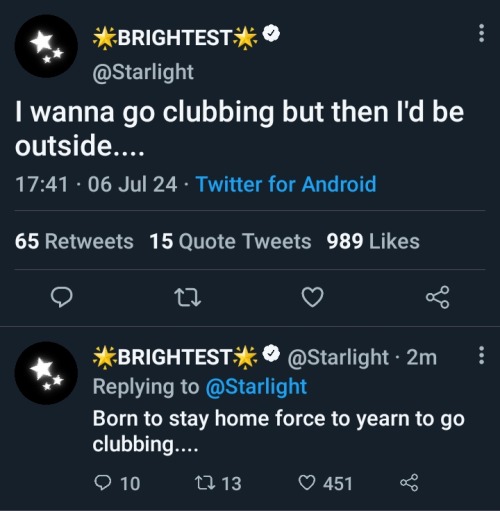
Task: Reply to the main clubbing tweet
Action: tap(62, 297)
